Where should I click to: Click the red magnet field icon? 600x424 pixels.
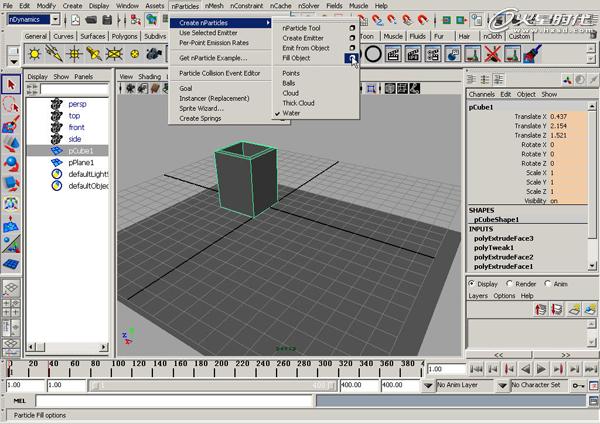pyautogui.click(x=422, y=19)
